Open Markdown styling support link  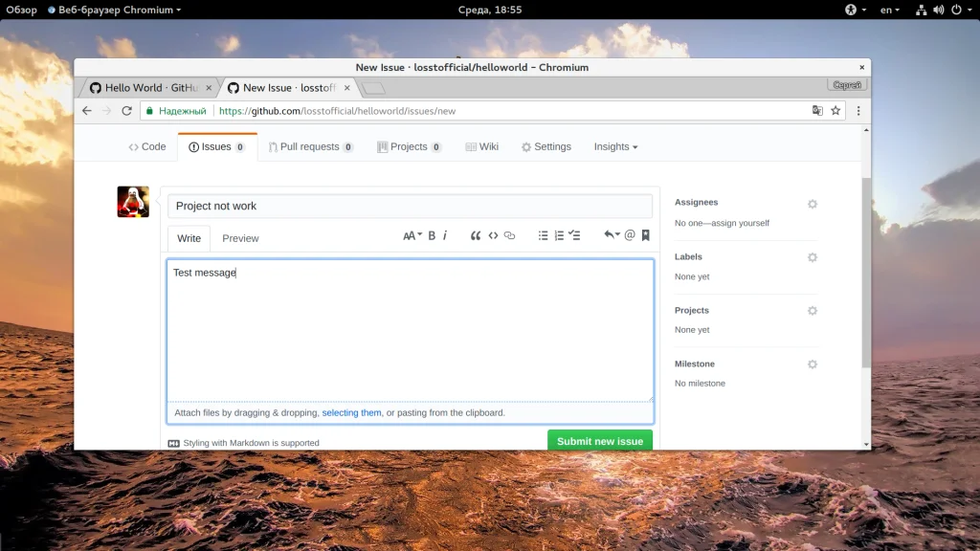pyautogui.click(x=244, y=443)
